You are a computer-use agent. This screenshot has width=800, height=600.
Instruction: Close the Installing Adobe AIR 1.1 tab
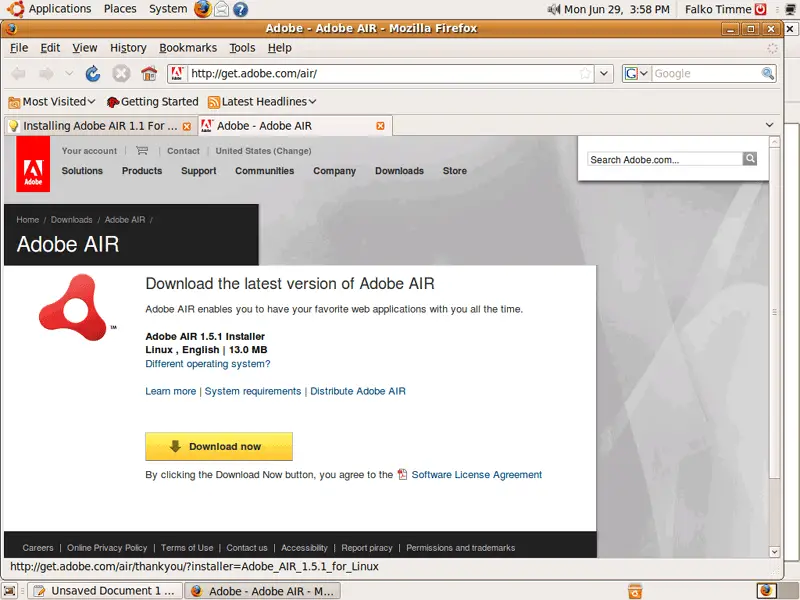(187, 126)
